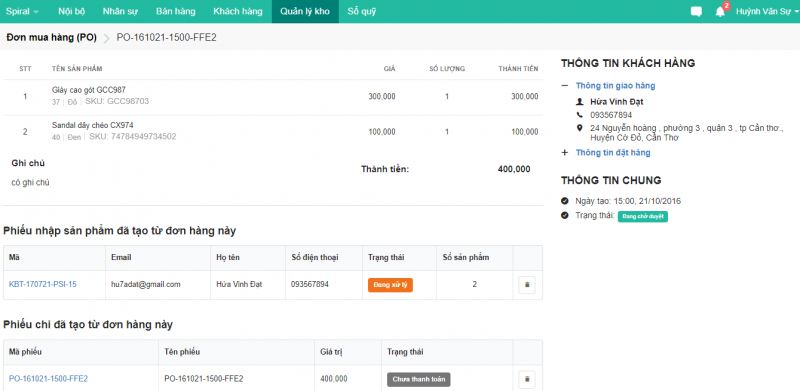The width and height of the screenshot is (800, 391).
Task: Open the Huỳnh Văn Sự user menu
Action: coord(766,12)
